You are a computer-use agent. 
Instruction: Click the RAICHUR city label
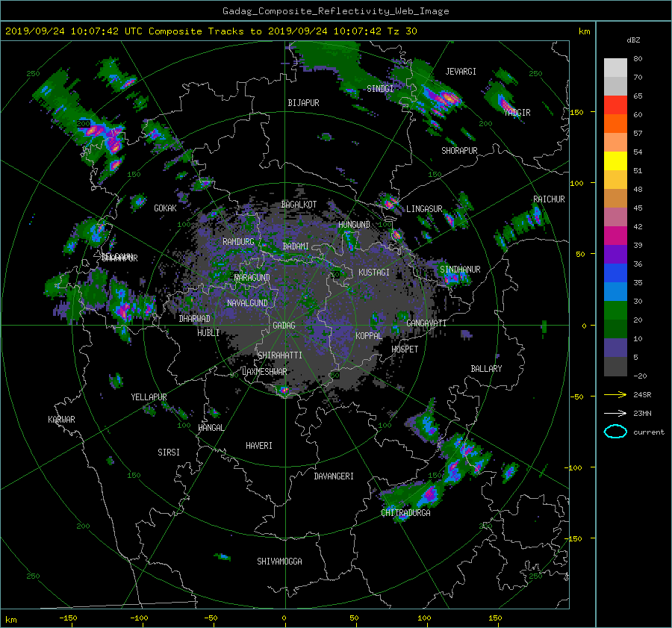click(x=549, y=199)
